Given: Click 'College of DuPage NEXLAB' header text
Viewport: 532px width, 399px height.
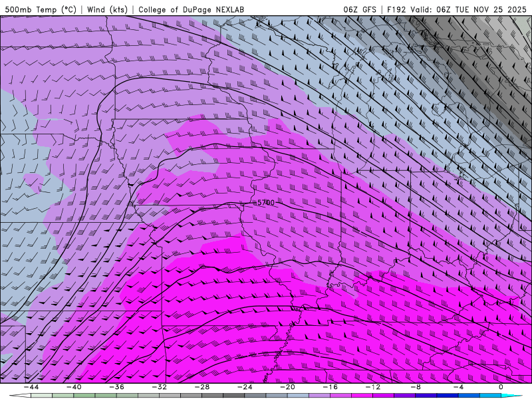Looking at the screenshot, I should tap(191, 9).
